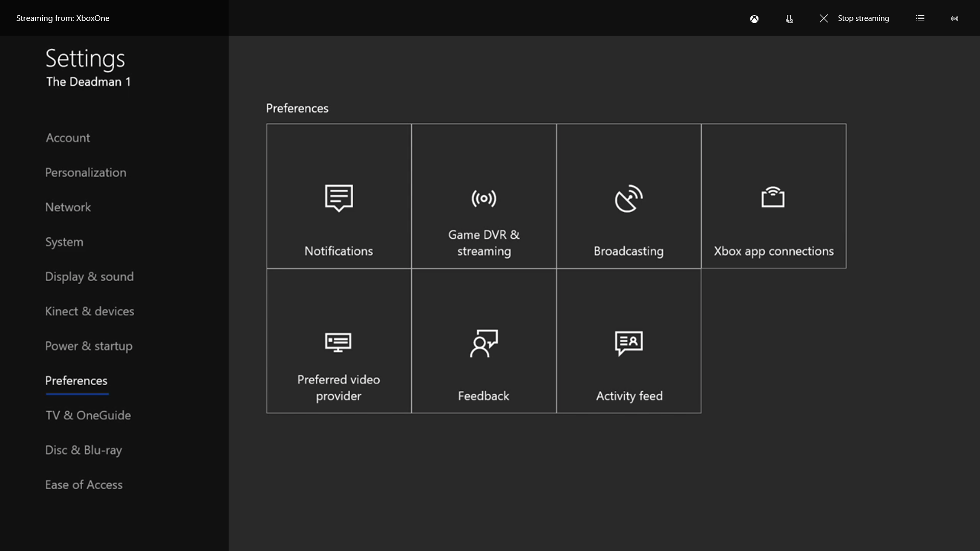Select Power & startup category
This screenshot has height=551, width=980.
pyautogui.click(x=89, y=346)
